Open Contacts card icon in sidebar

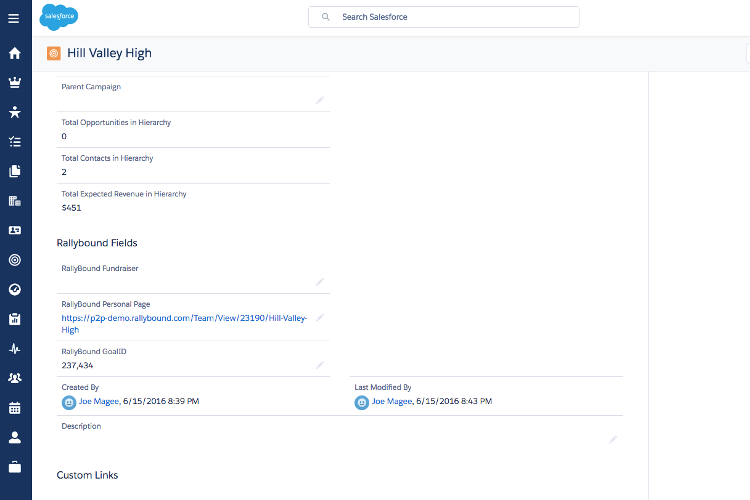click(x=15, y=230)
